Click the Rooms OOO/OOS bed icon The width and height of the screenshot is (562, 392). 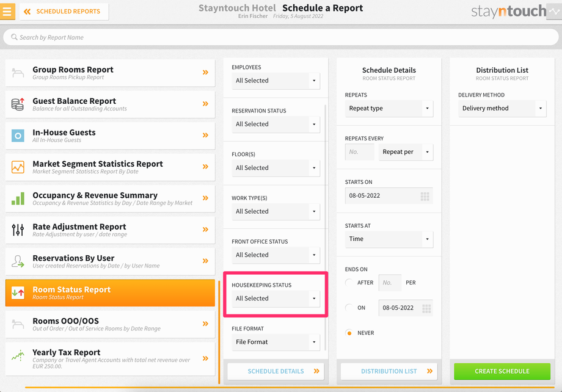point(18,324)
